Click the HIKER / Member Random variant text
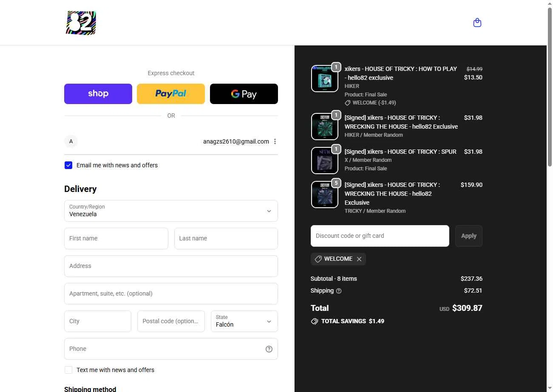553x392 pixels. [374, 135]
